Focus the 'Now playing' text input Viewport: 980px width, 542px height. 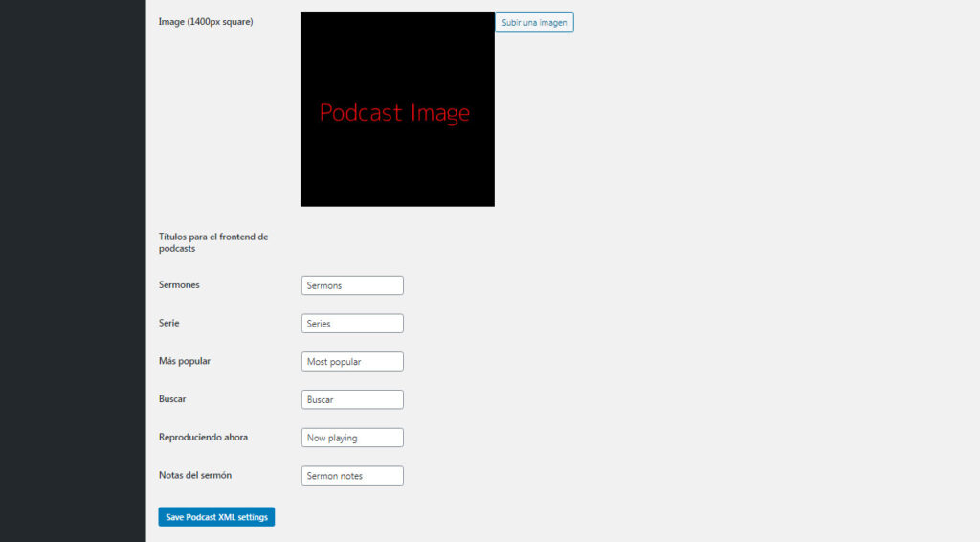coord(352,438)
